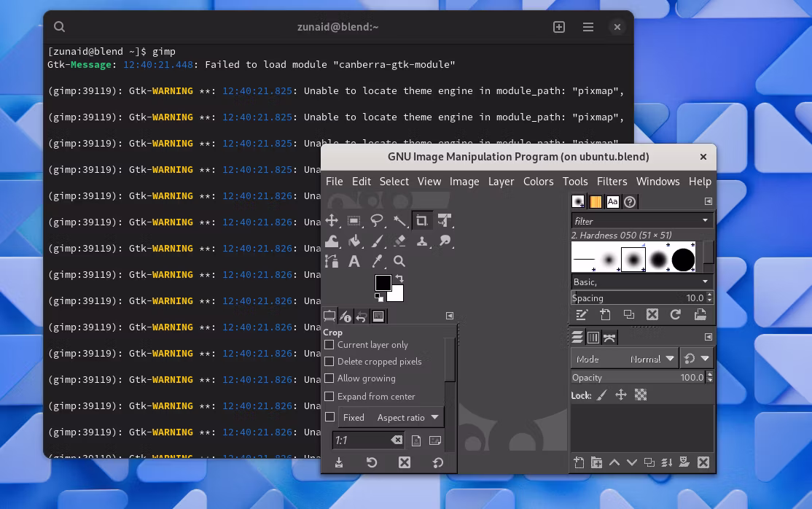Open the File menu
Image resolution: width=812 pixels, height=509 pixels.
[334, 182]
